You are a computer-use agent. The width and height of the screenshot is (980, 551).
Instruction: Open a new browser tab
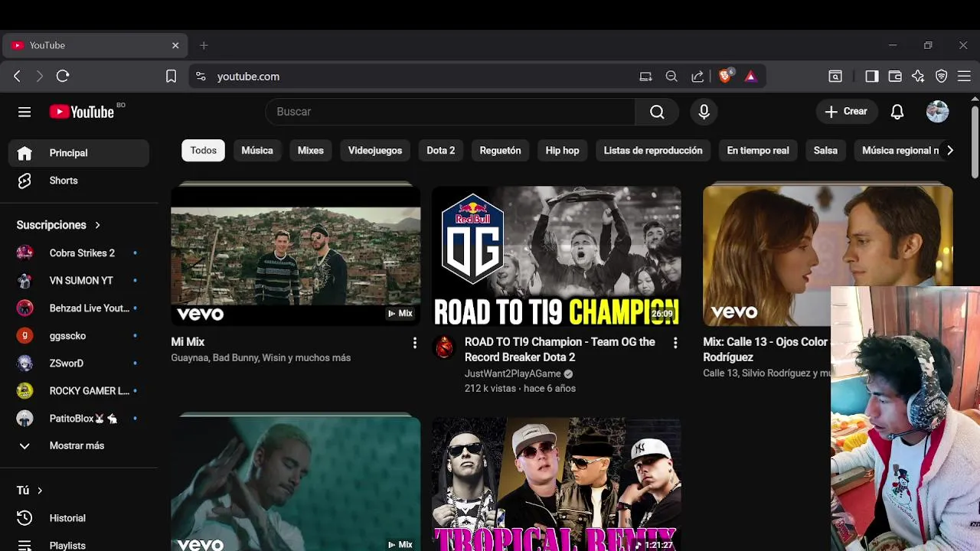click(204, 45)
